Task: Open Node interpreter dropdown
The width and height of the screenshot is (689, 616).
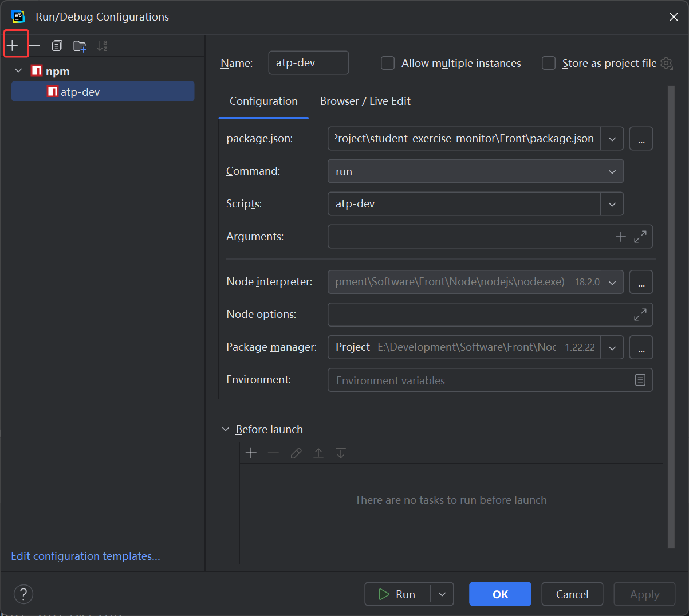Action: 612,283
